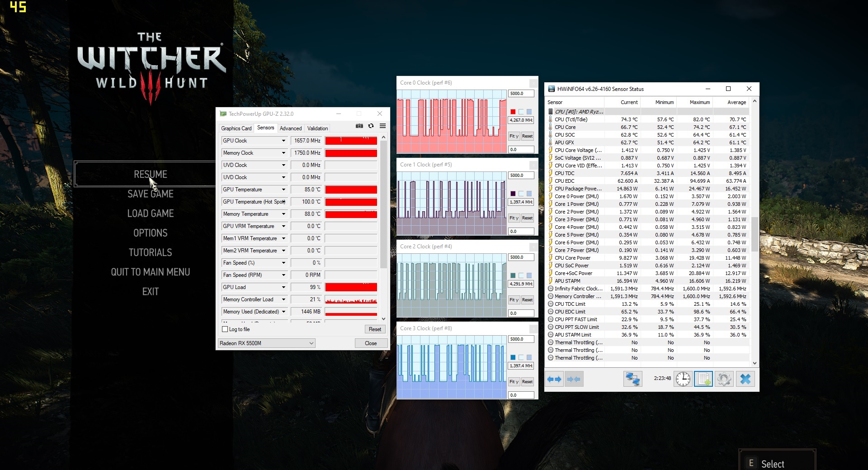Click thermometer icon of CPU (Tctl/Tdie) row
Screen dimensions: 868x470
click(550, 119)
